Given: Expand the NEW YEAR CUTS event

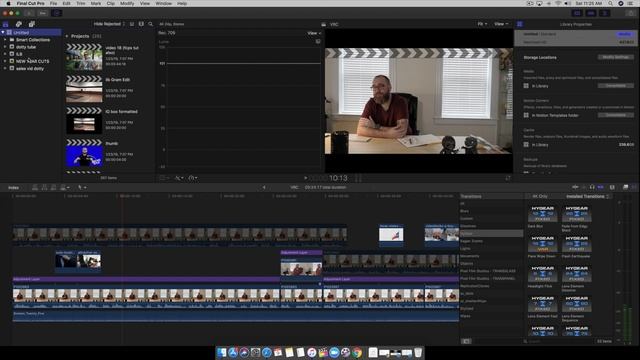Looking at the screenshot, I should (5, 61).
